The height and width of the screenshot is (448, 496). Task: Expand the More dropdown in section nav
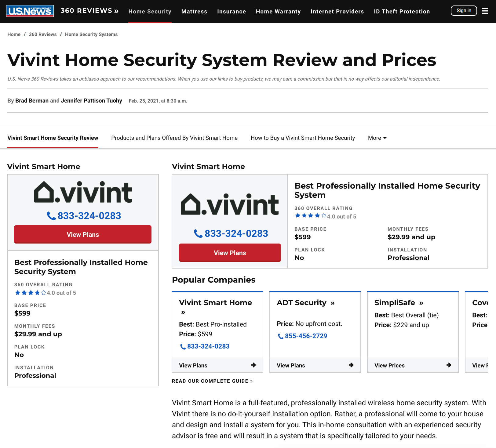(x=377, y=138)
